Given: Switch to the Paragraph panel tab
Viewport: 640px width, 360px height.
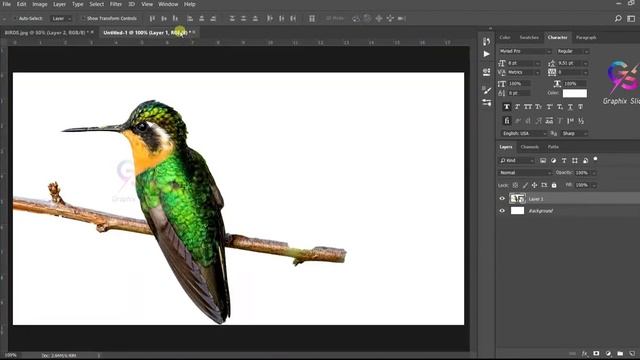Looking at the screenshot, I should point(586,37).
